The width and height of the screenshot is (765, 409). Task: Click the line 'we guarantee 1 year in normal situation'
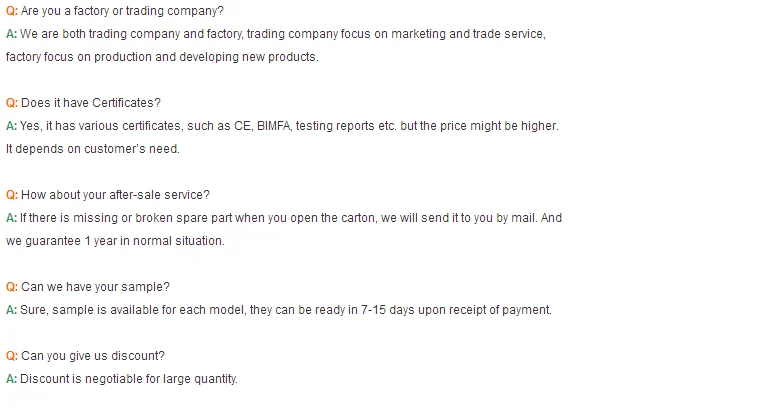click(x=115, y=241)
